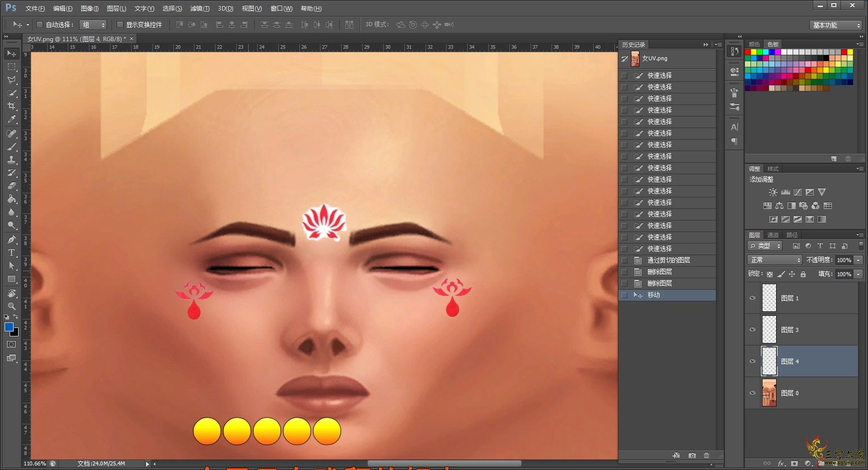Select the 通过剪切的图层 history state
Viewport: 868px width, 470px height.
pyautogui.click(x=667, y=261)
